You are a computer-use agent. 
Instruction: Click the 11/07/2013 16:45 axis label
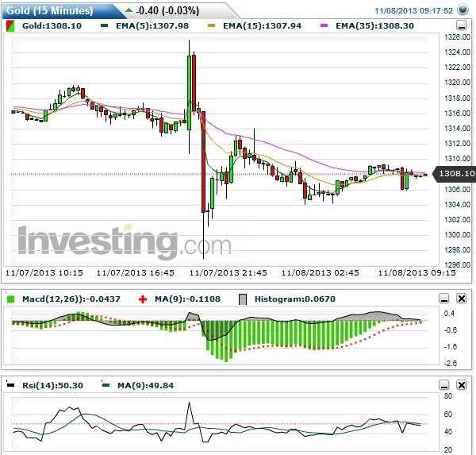click(136, 272)
